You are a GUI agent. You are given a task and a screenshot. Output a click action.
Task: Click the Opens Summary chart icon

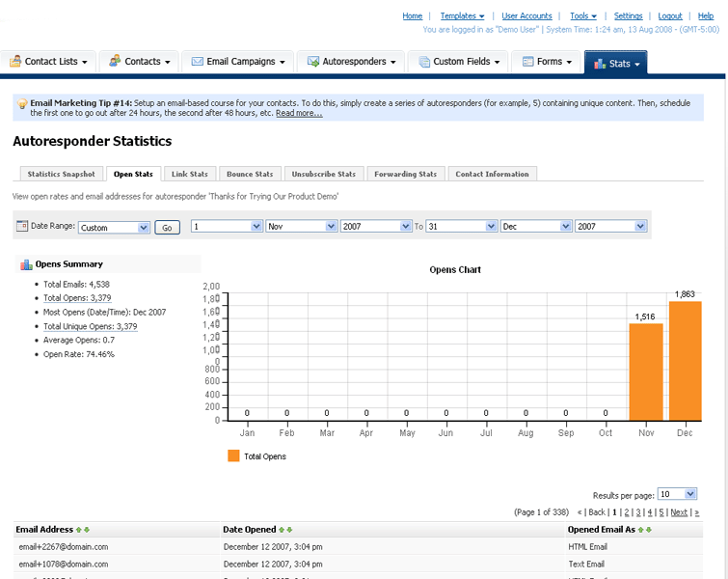pyautogui.click(x=26, y=264)
